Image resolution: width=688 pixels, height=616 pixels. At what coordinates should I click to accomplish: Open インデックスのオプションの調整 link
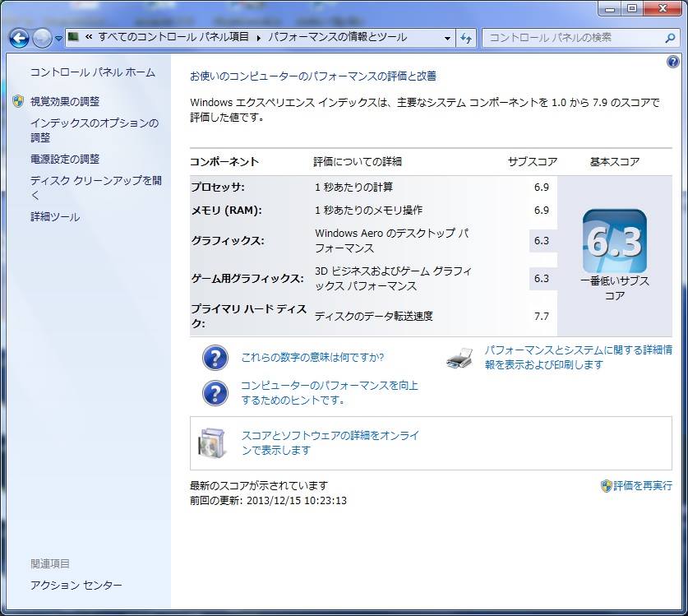pyautogui.click(x=95, y=131)
